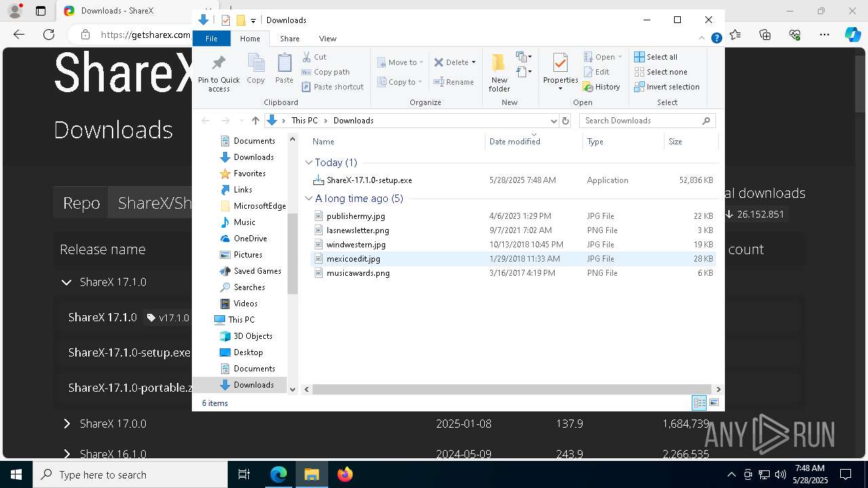This screenshot has height=488, width=868.
Task: Open Edge from the taskbar
Action: (279, 474)
